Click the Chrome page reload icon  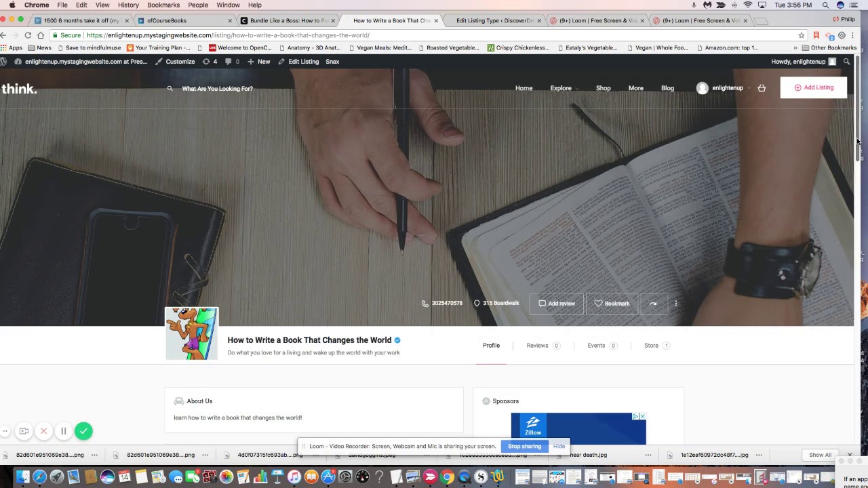[x=28, y=35]
